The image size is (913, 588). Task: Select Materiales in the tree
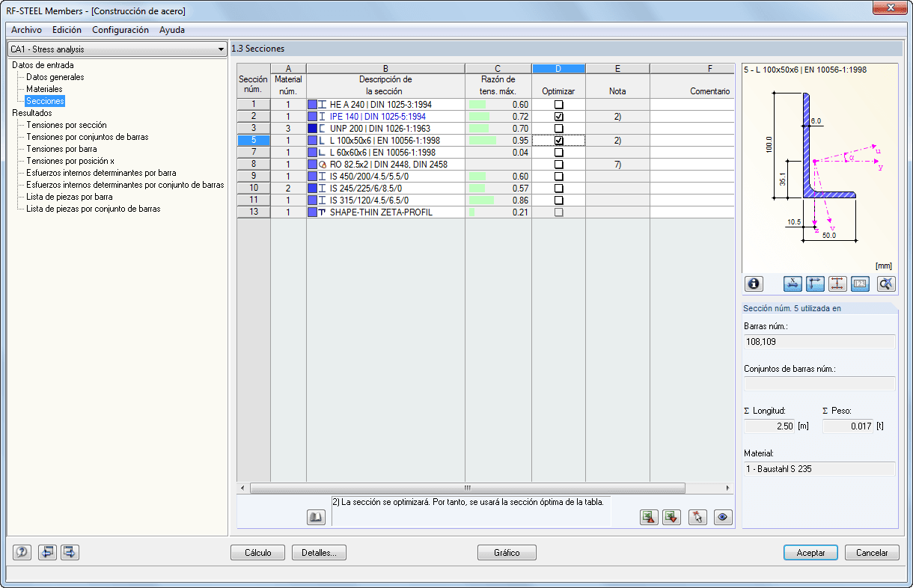[44, 89]
